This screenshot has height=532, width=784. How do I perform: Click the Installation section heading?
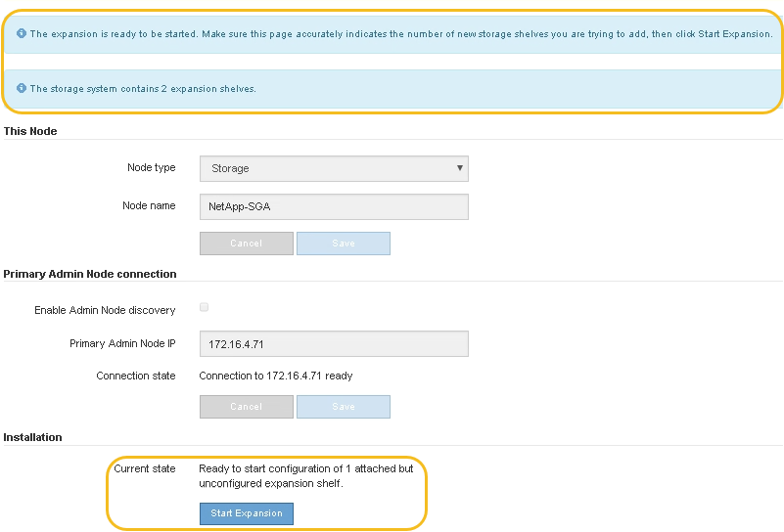pos(33,437)
